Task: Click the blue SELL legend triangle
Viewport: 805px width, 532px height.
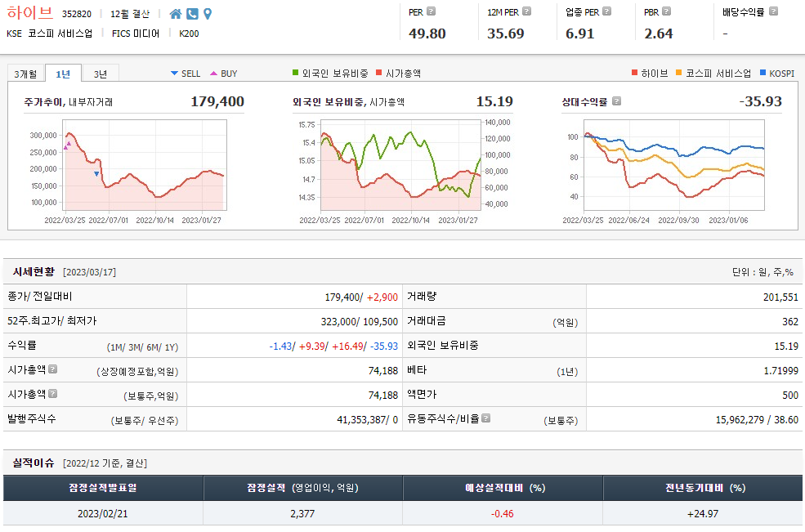Action: click(174, 74)
